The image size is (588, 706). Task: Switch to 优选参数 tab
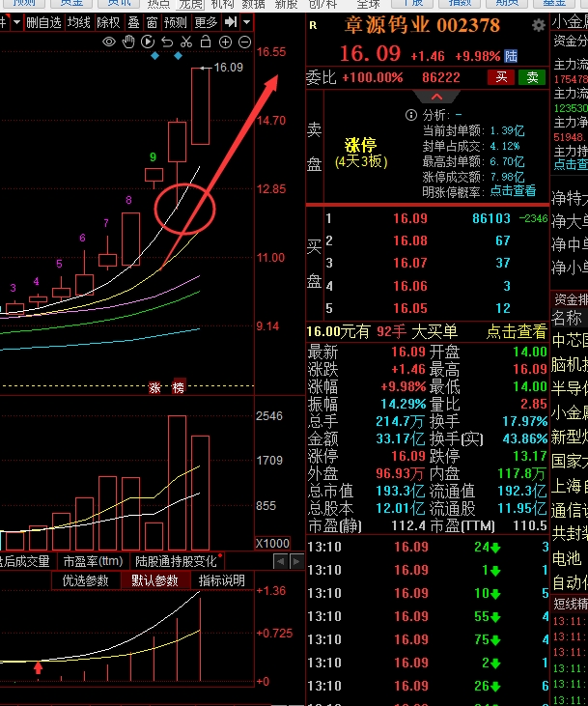[x=85, y=580]
